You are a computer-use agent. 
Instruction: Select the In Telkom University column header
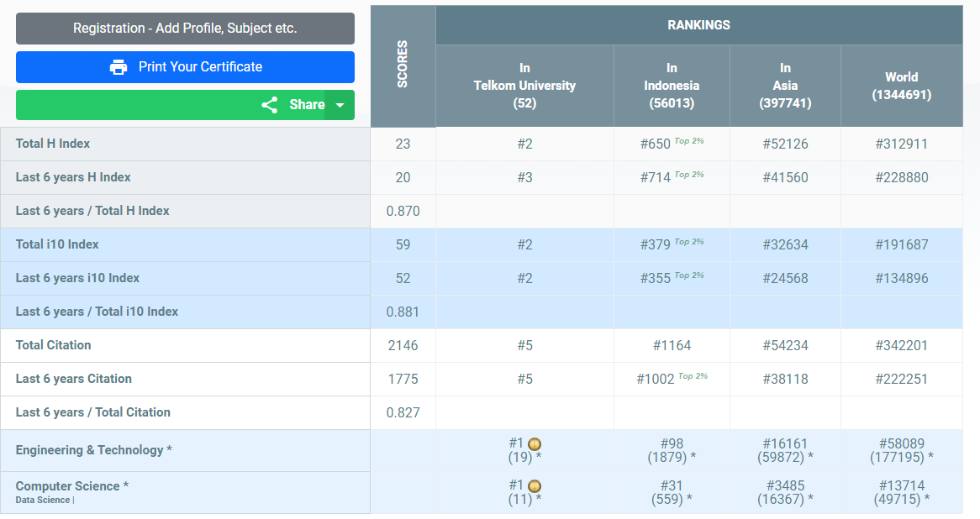pyautogui.click(x=524, y=86)
